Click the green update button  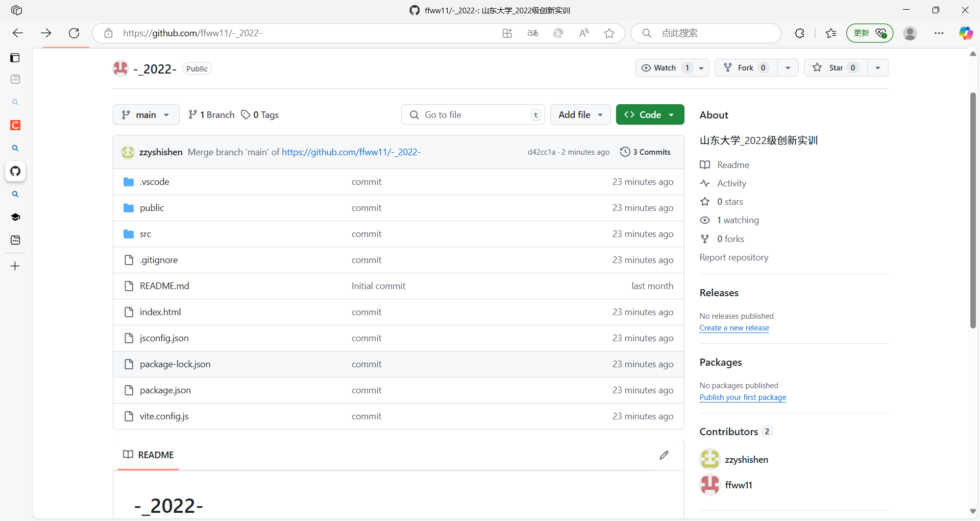point(870,33)
